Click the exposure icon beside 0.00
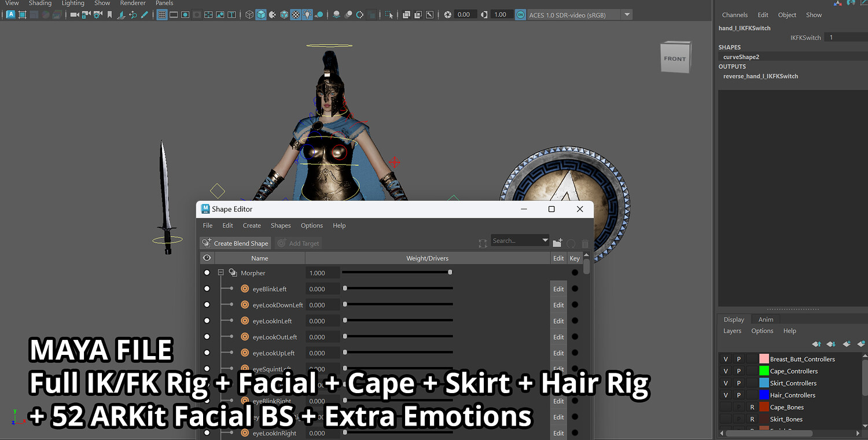 [447, 14]
